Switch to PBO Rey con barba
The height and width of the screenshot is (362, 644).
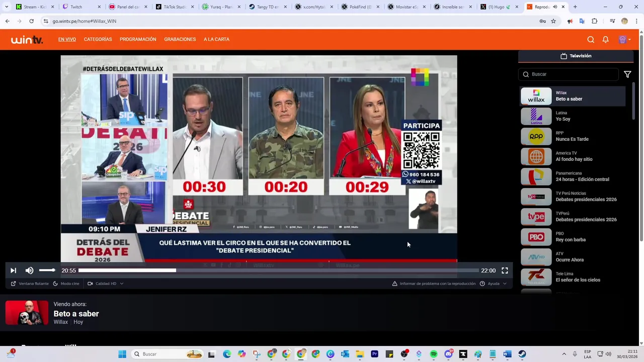[x=573, y=237]
